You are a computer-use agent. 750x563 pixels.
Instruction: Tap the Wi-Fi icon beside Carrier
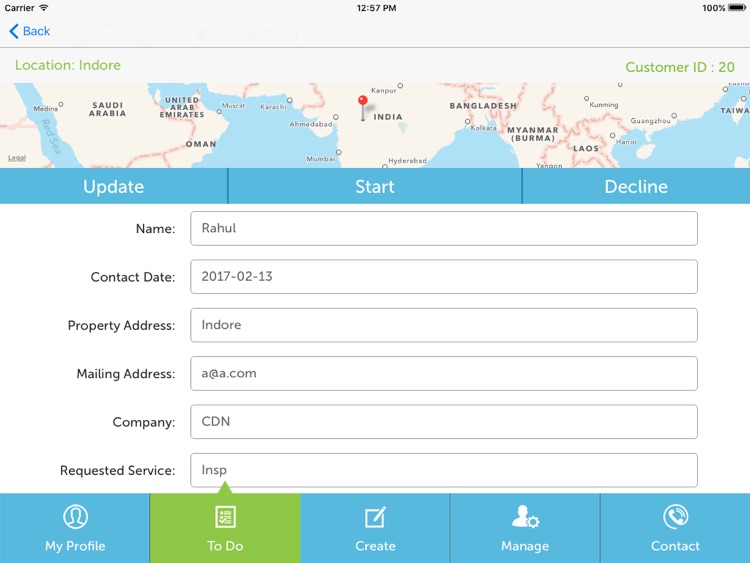pyautogui.click(x=44, y=8)
